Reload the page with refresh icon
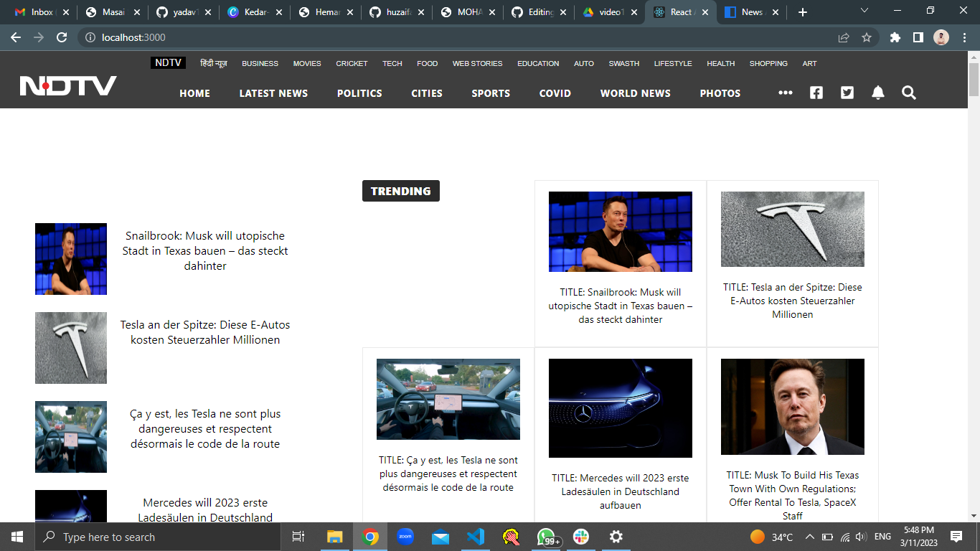The width and height of the screenshot is (980, 551). (62, 37)
